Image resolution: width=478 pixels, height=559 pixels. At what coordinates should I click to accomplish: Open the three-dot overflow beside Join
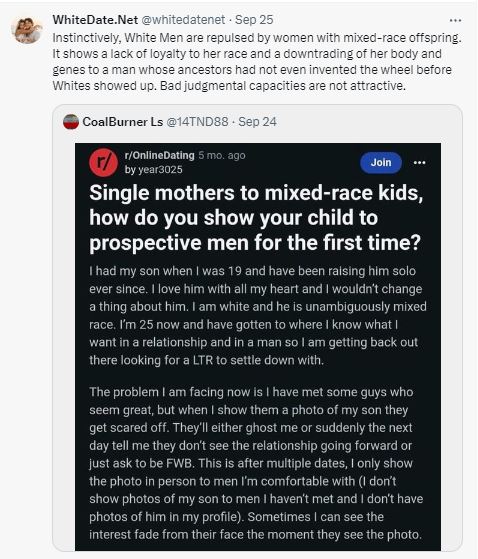tap(420, 163)
